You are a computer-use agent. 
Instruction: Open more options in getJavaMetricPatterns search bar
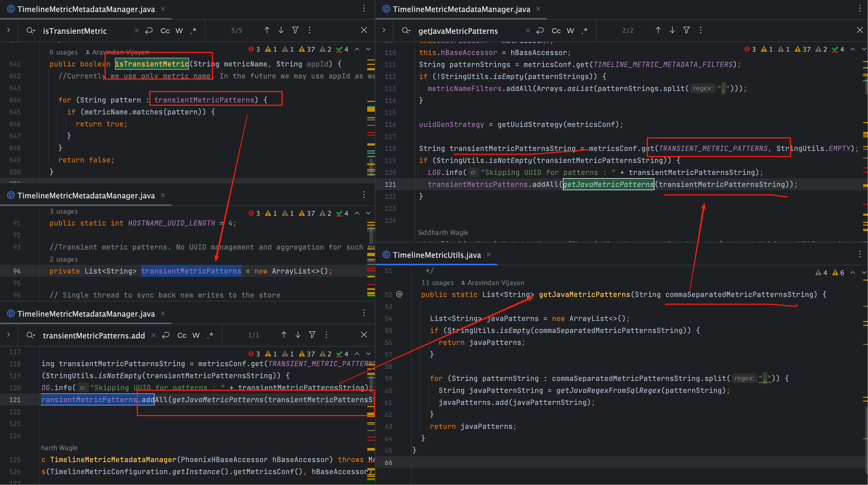700,30
